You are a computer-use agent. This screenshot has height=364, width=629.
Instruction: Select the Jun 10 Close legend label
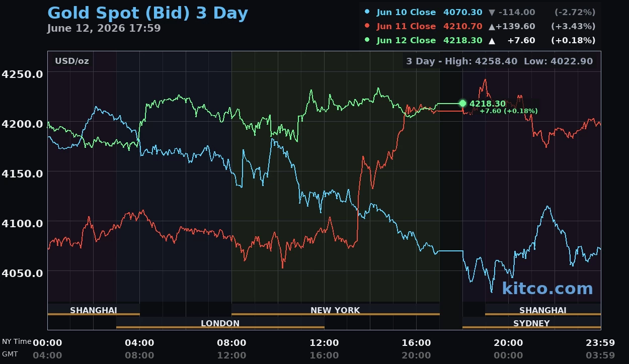(x=406, y=12)
